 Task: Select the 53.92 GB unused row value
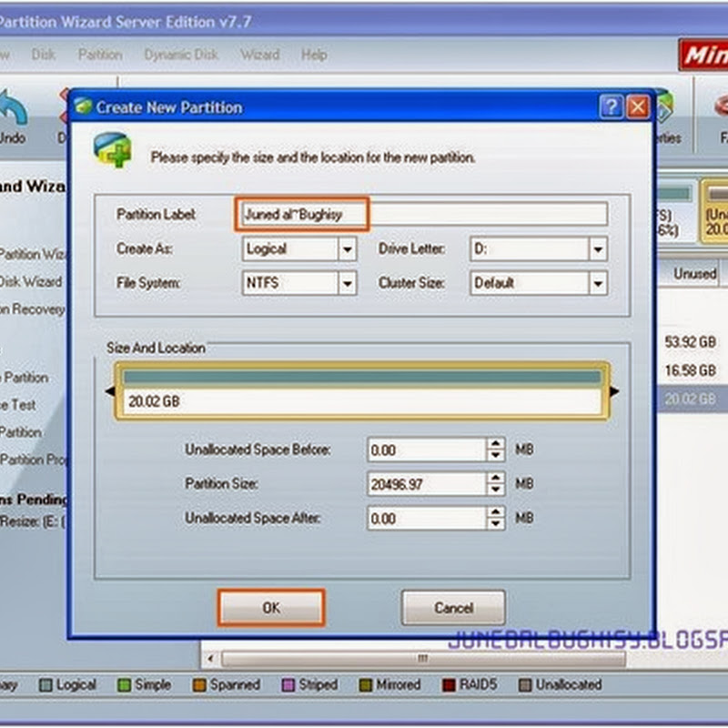[x=690, y=342]
